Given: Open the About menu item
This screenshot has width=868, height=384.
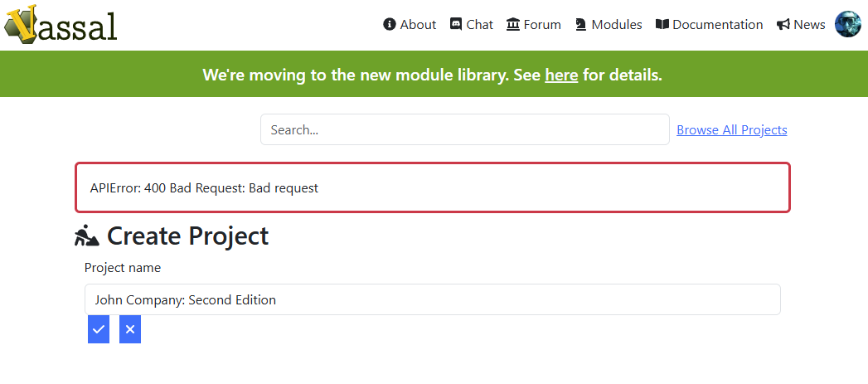Looking at the screenshot, I should (x=418, y=24).
